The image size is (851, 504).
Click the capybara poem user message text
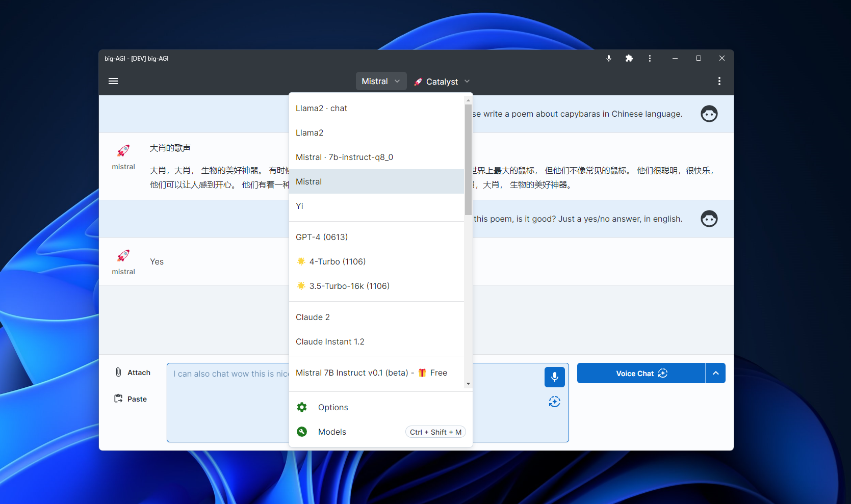577,114
